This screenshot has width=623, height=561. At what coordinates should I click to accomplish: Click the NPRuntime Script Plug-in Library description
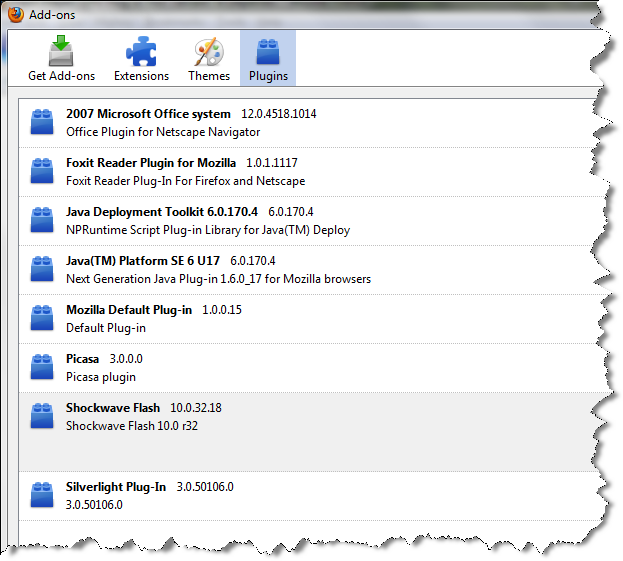point(208,230)
